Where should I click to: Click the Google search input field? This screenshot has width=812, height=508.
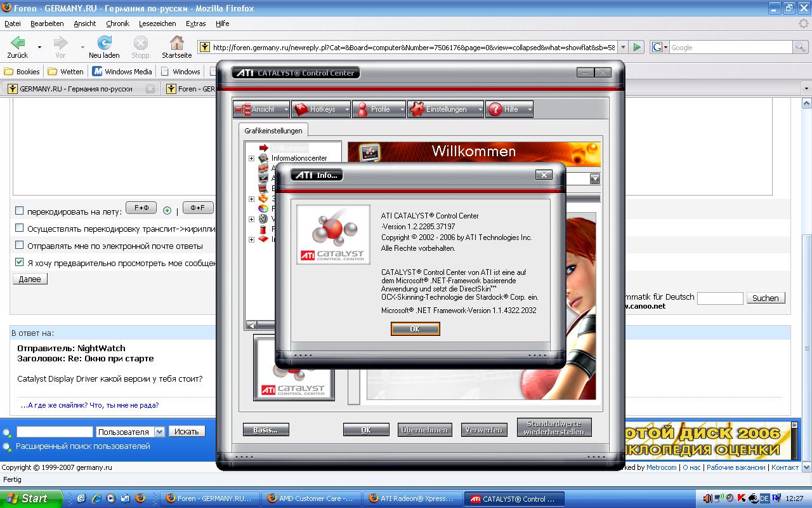coord(730,47)
